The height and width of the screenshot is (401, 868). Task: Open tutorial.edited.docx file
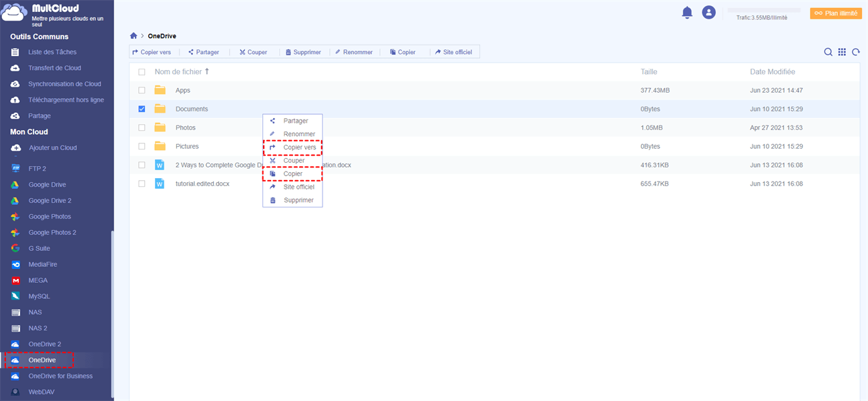click(x=202, y=183)
